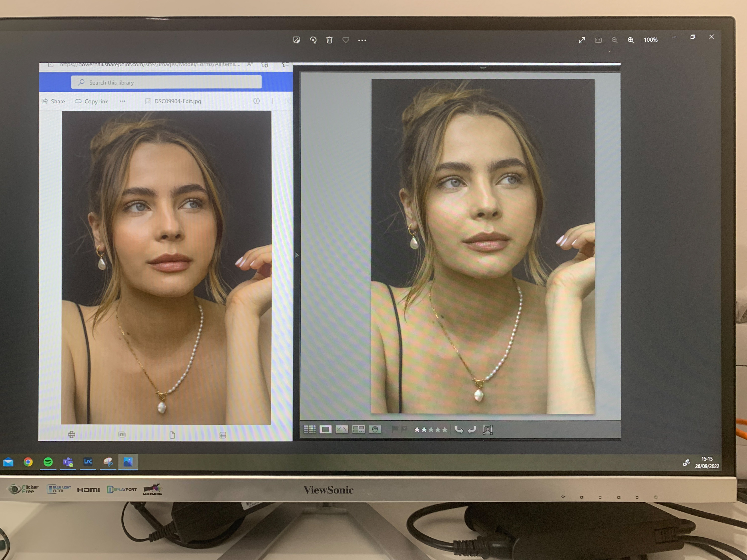
Task: Add photo to favorites with heart icon
Action: click(x=345, y=40)
